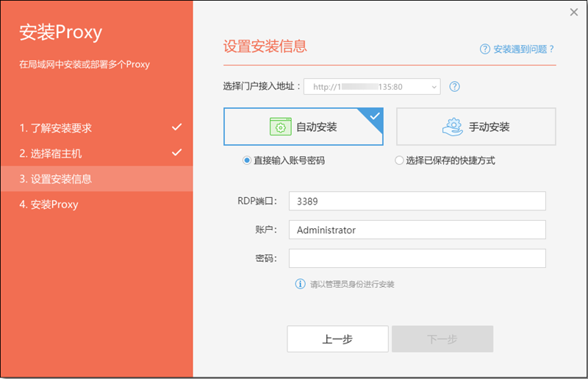This screenshot has height=379, width=588.
Task: Choose the 手动安装 option button
Action: click(476, 127)
